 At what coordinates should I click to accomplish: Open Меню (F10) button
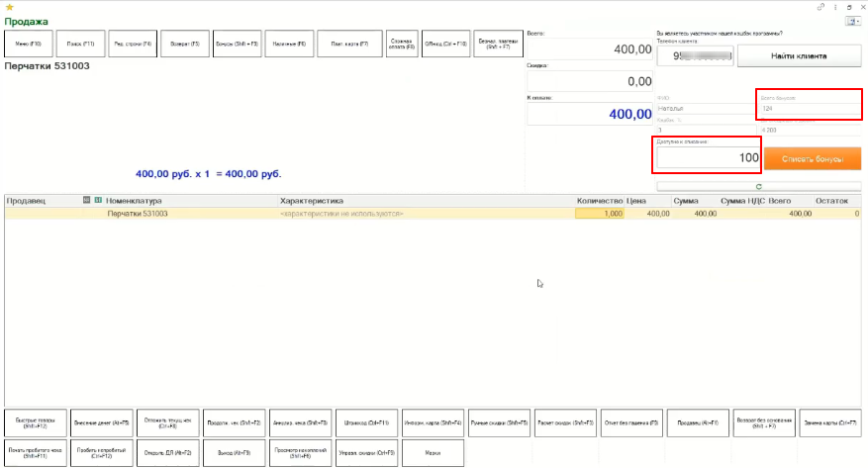tap(29, 44)
